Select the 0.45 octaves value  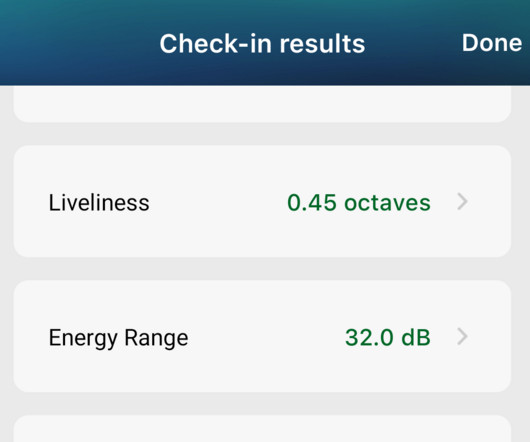coord(359,203)
